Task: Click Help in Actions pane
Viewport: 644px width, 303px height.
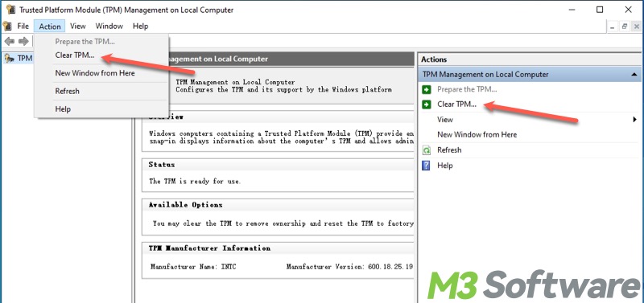Action: 445,166
